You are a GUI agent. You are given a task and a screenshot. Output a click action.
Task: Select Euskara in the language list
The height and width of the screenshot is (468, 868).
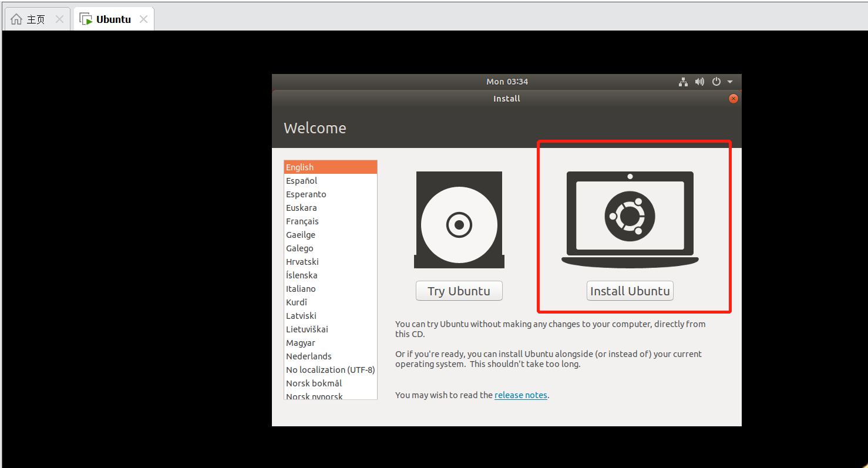click(x=331, y=208)
